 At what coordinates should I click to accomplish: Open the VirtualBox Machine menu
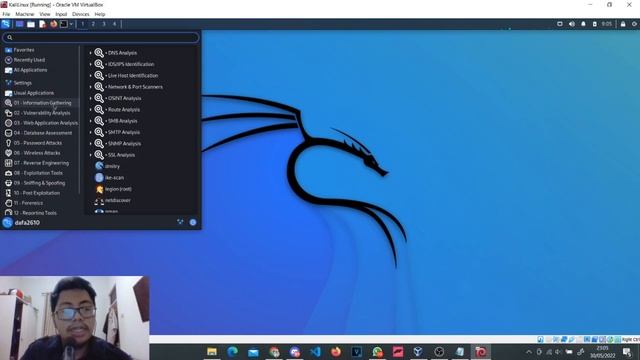click(x=25, y=14)
